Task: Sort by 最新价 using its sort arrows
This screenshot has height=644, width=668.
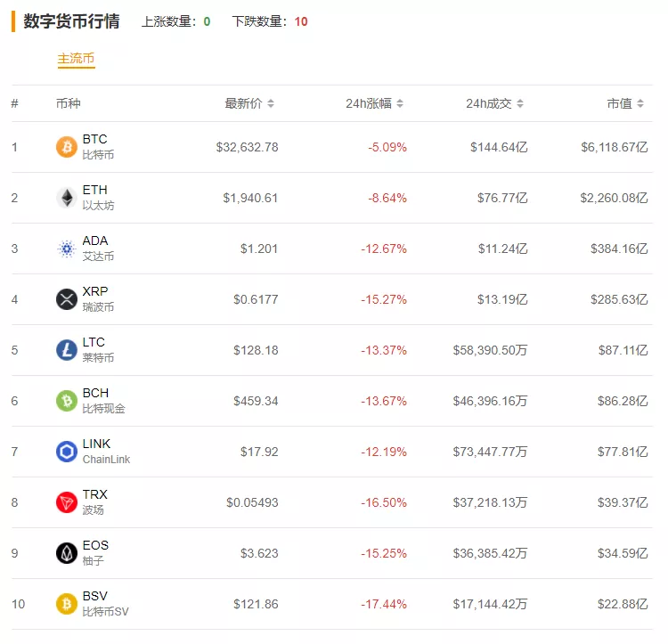Action: pos(271,103)
